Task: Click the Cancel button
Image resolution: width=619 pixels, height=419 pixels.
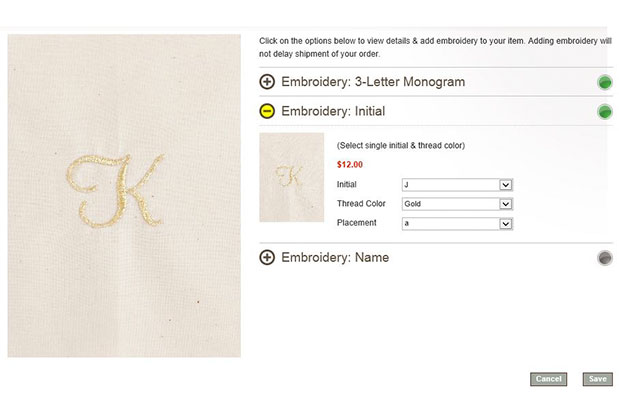Action: point(548,379)
